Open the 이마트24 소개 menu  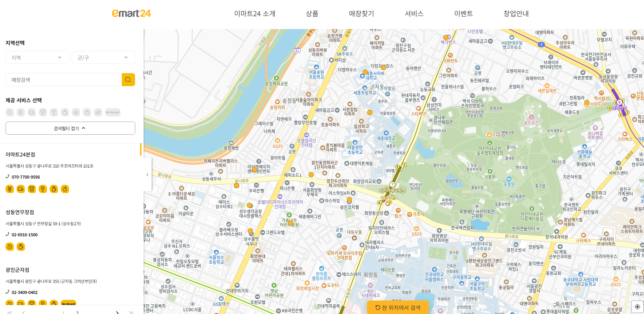pyautogui.click(x=255, y=13)
